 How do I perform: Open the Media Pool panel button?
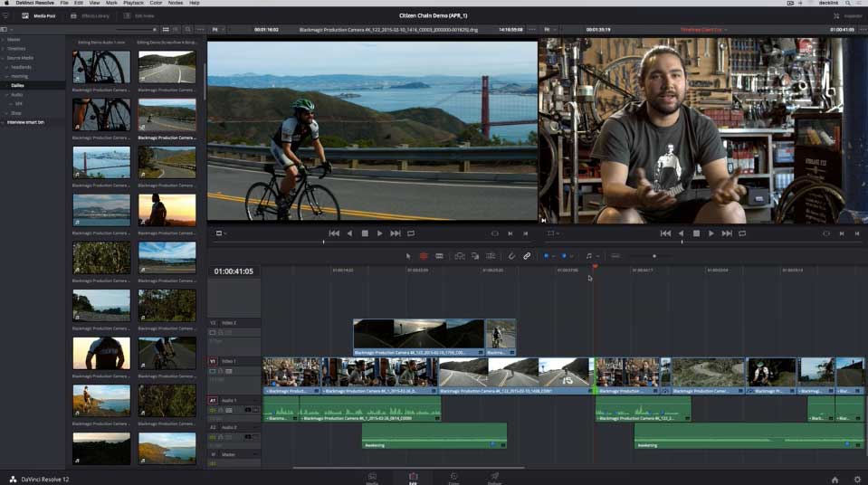[39, 16]
